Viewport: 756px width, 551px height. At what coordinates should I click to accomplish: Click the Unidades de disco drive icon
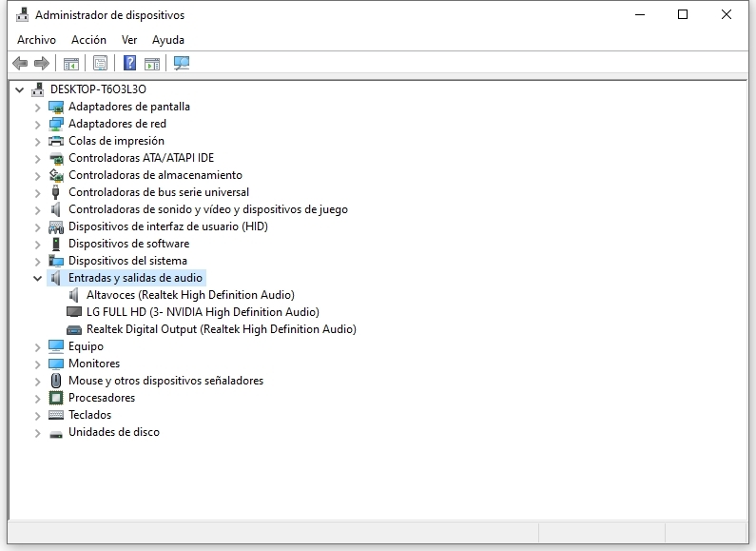(x=56, y=434)
